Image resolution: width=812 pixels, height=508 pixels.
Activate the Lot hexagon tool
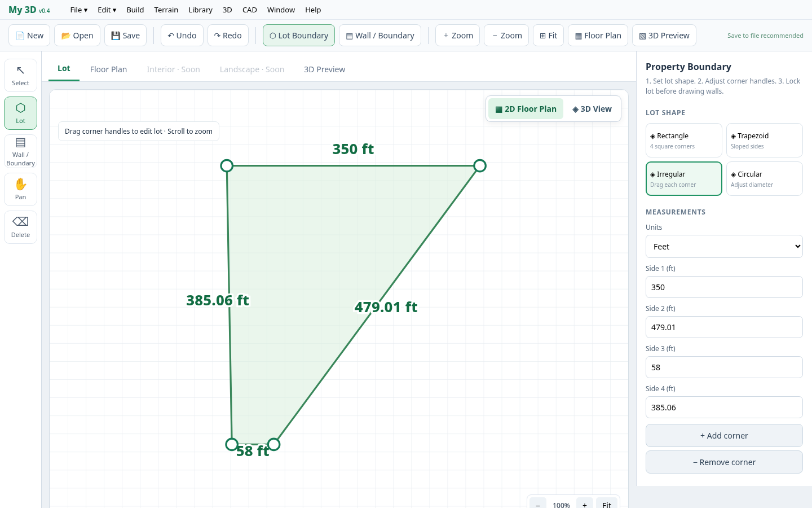[x=20, y=113]
